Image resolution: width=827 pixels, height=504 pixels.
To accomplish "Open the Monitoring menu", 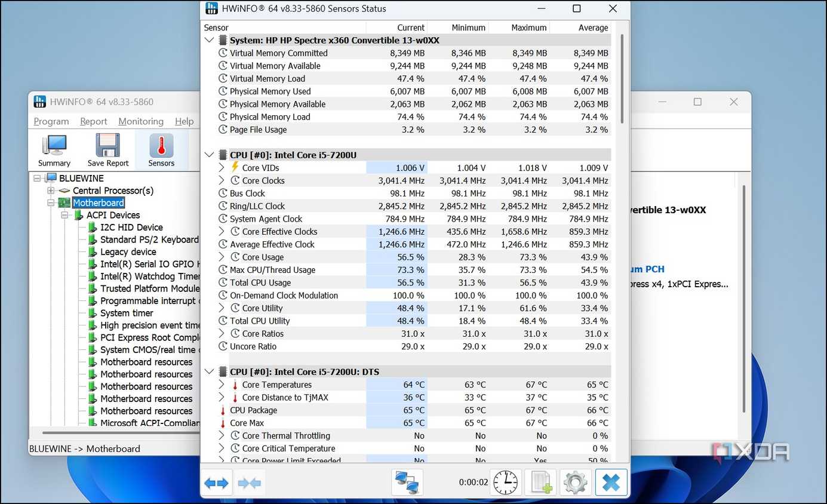I will (141, 121).
